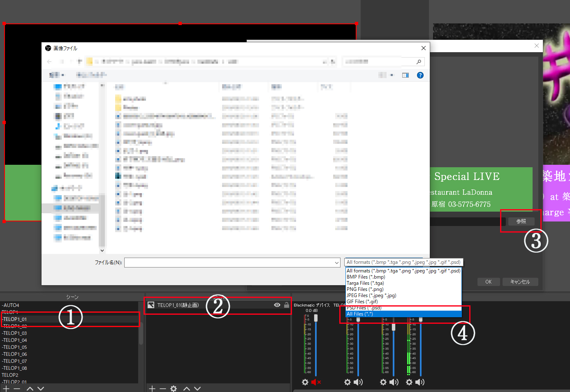Click the fader beside the active green meter
Screen dimensions: 570x392
[421, 319]
